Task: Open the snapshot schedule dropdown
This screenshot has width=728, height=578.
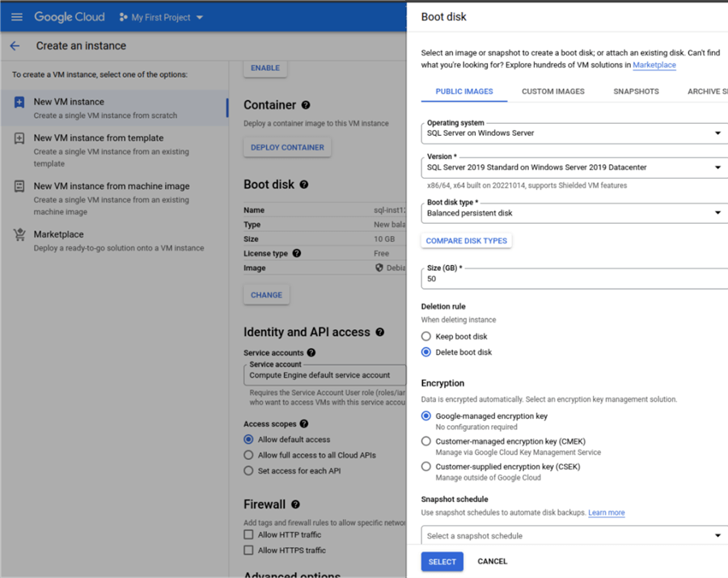Action: click(574, 536)
